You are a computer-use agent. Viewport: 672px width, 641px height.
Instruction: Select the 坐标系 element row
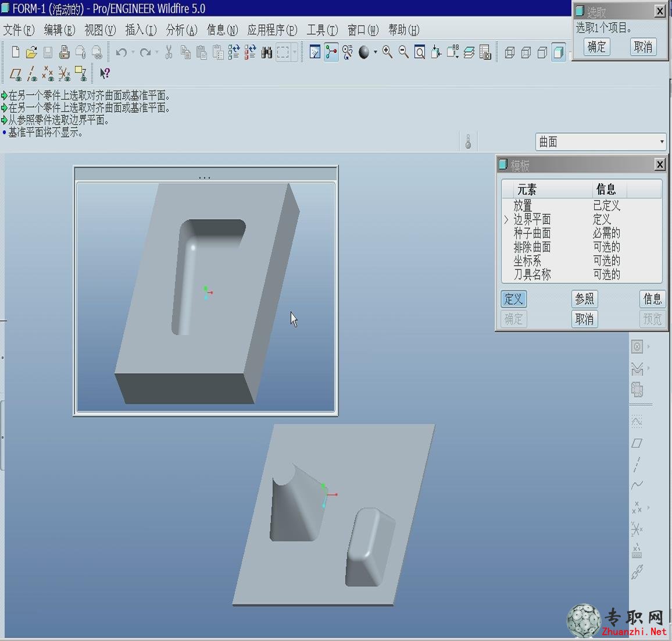coord(581,261)
